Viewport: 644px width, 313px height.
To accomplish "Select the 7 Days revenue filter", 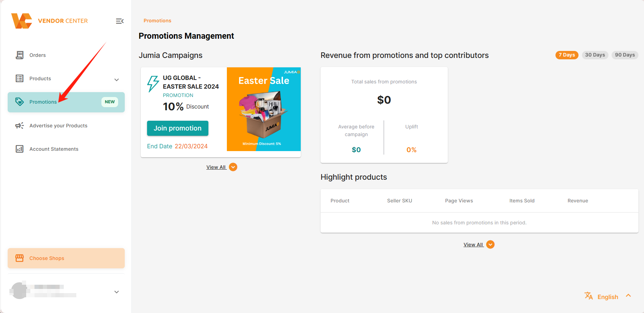I will 567,55.
